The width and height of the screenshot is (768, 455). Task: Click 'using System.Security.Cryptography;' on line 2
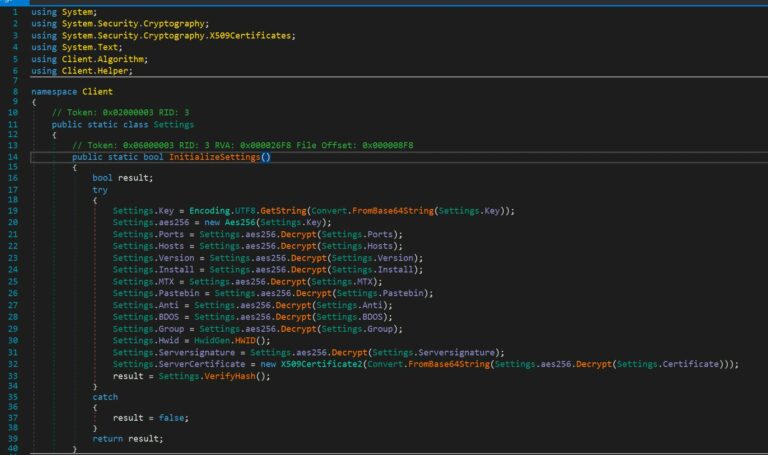coord(120,24)
